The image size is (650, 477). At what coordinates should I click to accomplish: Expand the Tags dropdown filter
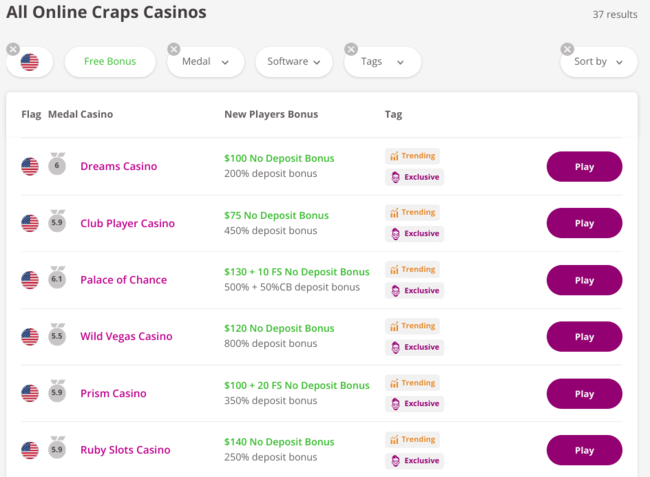click(382, 62)
